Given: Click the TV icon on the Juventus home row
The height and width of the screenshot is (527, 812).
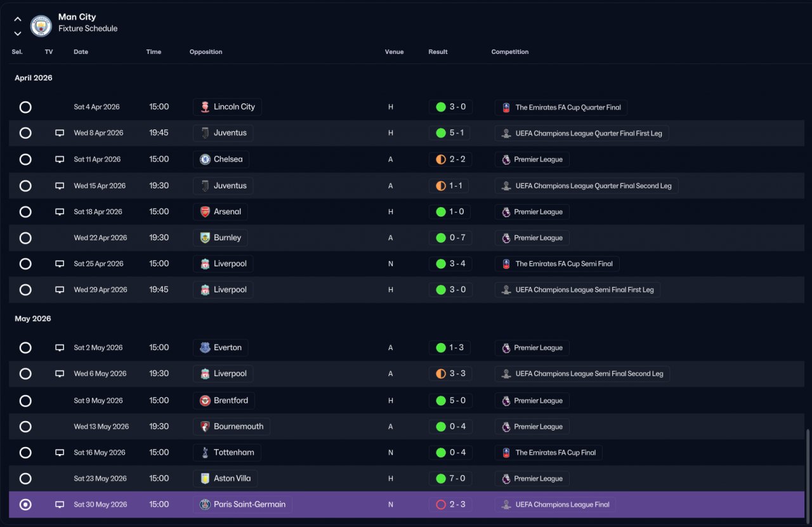Looking at the screenshot, I should click(x=60, y=133).
